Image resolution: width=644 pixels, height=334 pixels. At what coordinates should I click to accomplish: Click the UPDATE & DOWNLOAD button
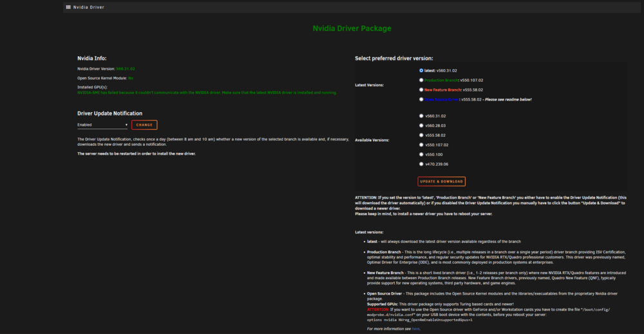[x=442, y=181]
